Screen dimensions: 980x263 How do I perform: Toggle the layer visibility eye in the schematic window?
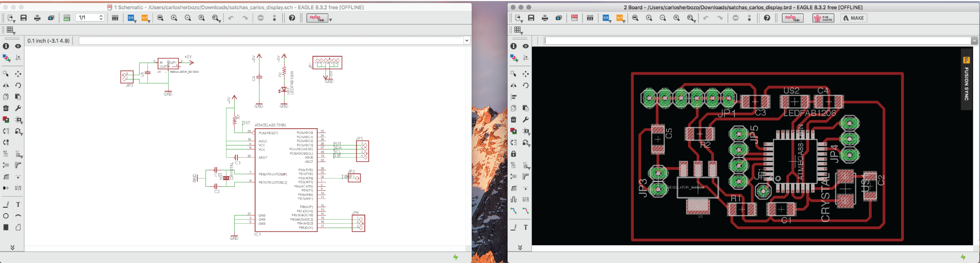[18, 46]
